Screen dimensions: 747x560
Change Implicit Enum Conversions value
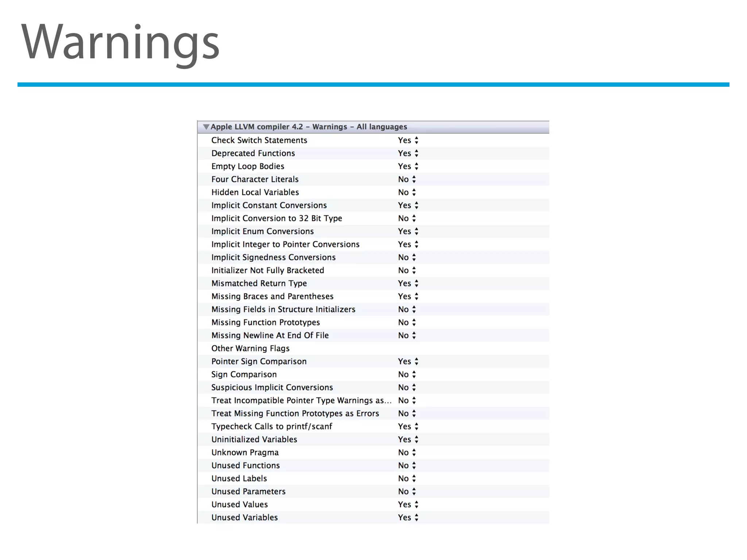tap(408, 232)
